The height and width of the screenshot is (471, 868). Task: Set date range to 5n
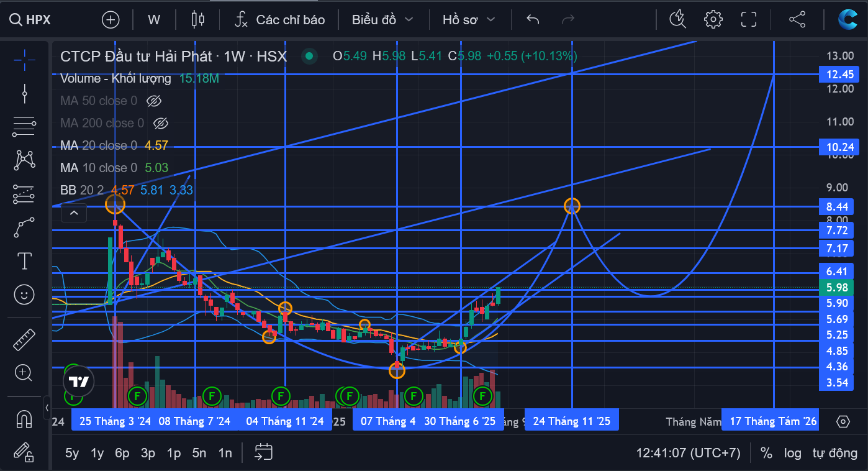(x=199, y=453)
